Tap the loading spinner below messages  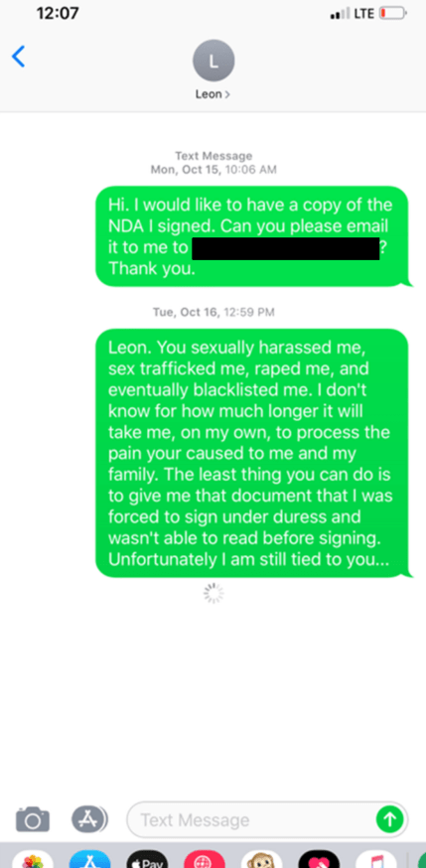click(213, 593)
